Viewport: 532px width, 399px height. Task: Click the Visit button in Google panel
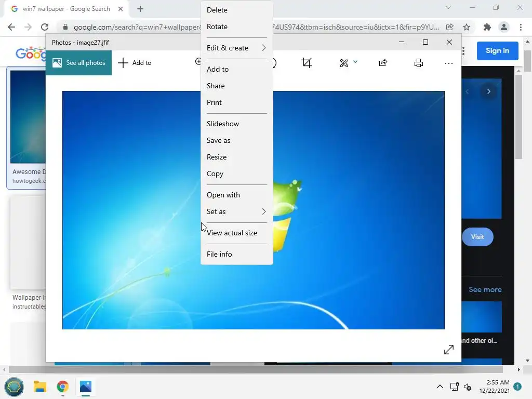477,237
